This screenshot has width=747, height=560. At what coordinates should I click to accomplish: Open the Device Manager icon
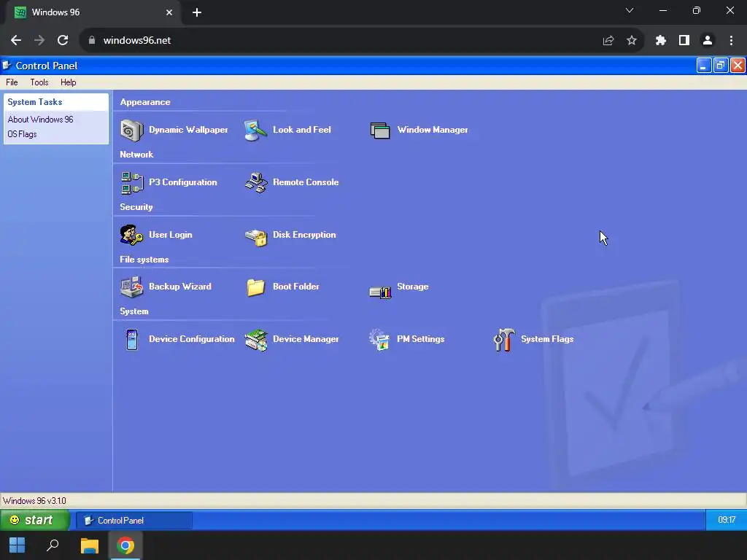pos(256,340)
